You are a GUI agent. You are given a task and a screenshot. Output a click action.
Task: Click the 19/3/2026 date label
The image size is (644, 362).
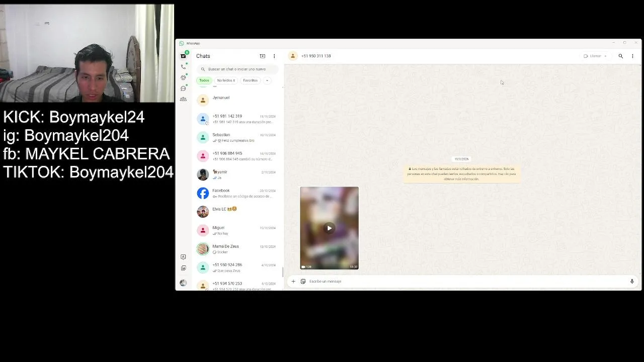pyautogui.click(x=461, y=159)
